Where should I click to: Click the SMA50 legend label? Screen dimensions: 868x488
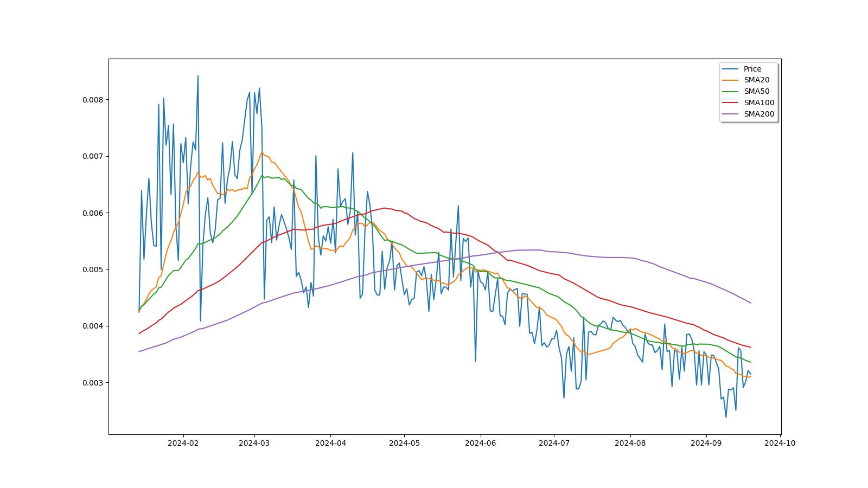coord(756,91)
